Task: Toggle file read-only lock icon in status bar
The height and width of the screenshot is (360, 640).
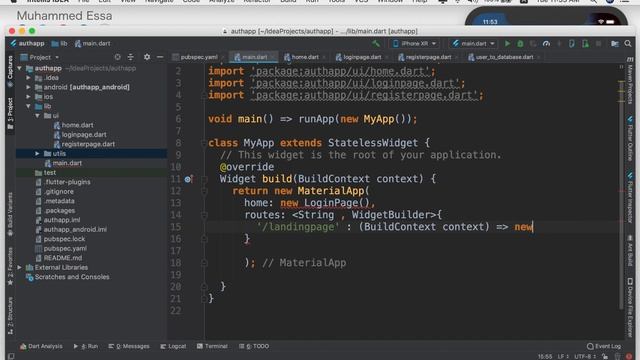Action: [605, 356]
